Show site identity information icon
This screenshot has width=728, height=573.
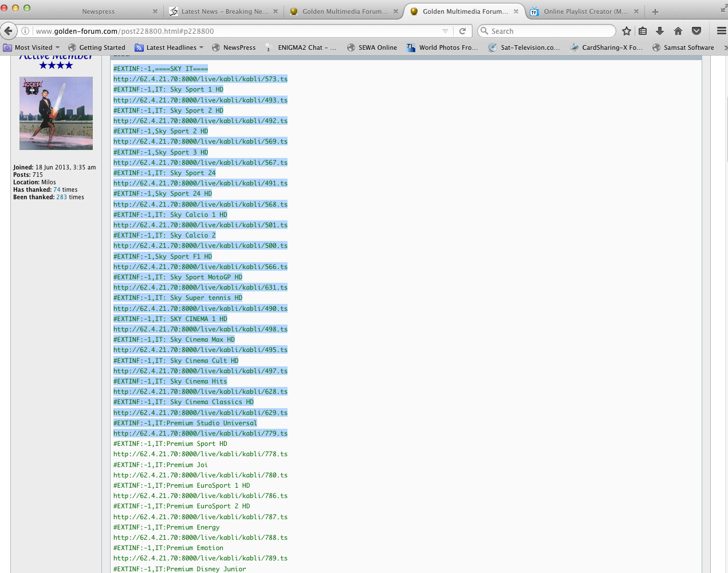click(x=25, y=31)
